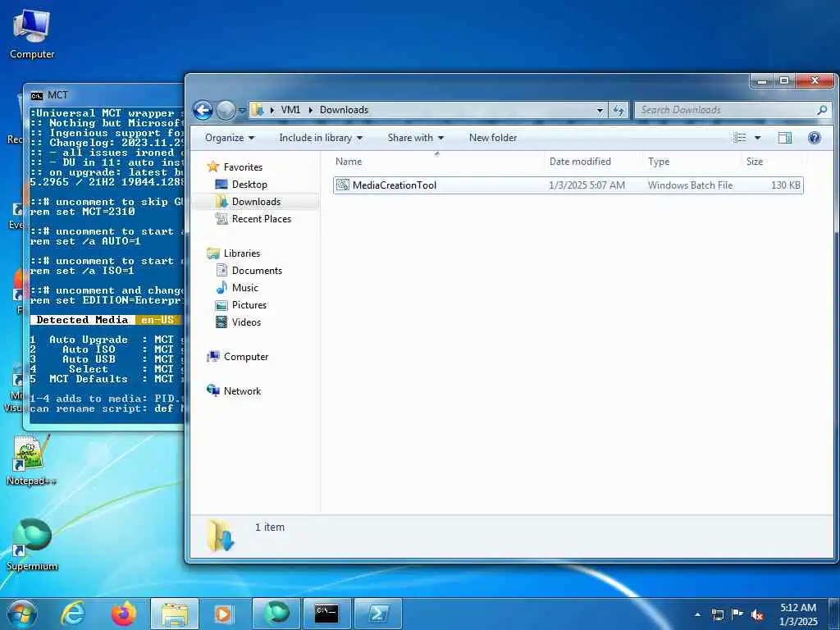Open the view options dropdown arrow
The image size is (840, 630).
point(757,138)
